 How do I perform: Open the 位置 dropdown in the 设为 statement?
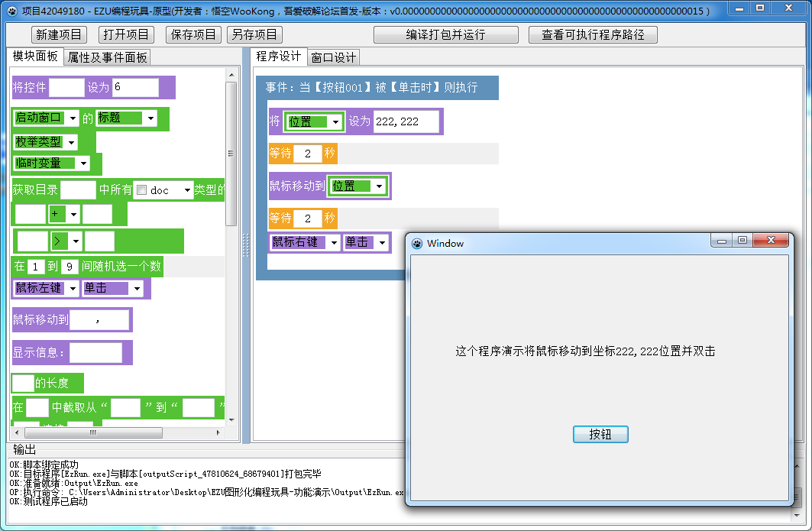coord(312,121)
